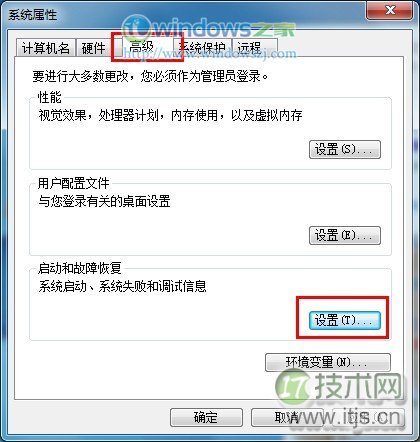
Task: Click 设置(T) under 启动和故障恢复
Action: point(345,321)
